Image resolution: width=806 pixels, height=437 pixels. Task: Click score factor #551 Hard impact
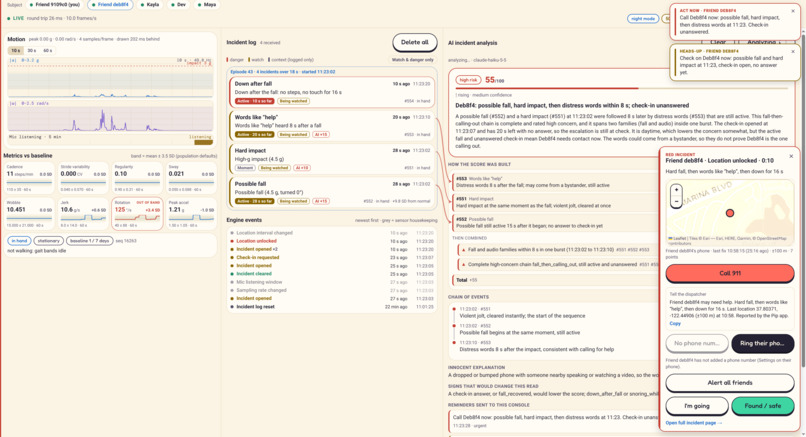(x=554, y=202)
